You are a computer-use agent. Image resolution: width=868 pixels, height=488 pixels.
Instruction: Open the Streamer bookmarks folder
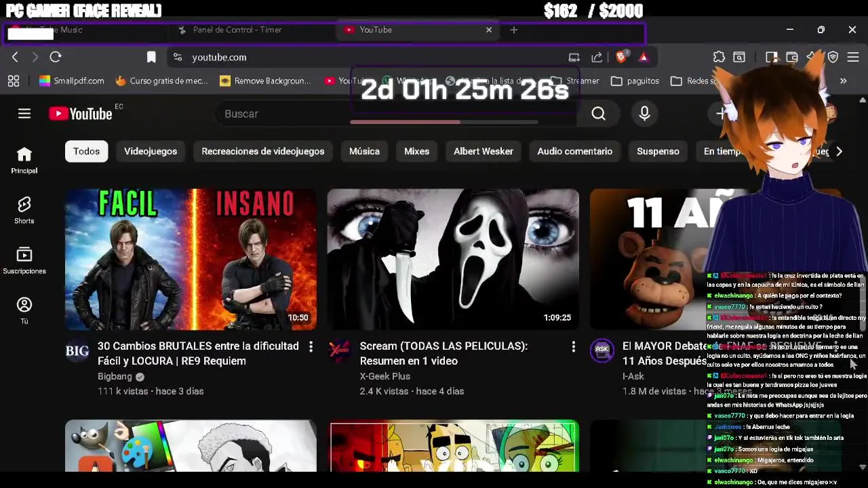pos(574,81)
